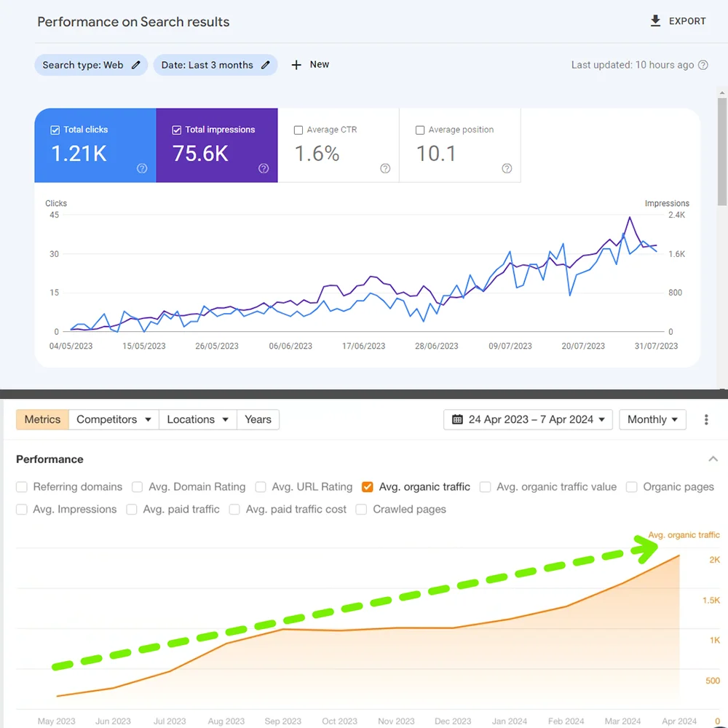Click help icon in Average CTR card
Screen dimensions: 728x728
tap(385, 168)
